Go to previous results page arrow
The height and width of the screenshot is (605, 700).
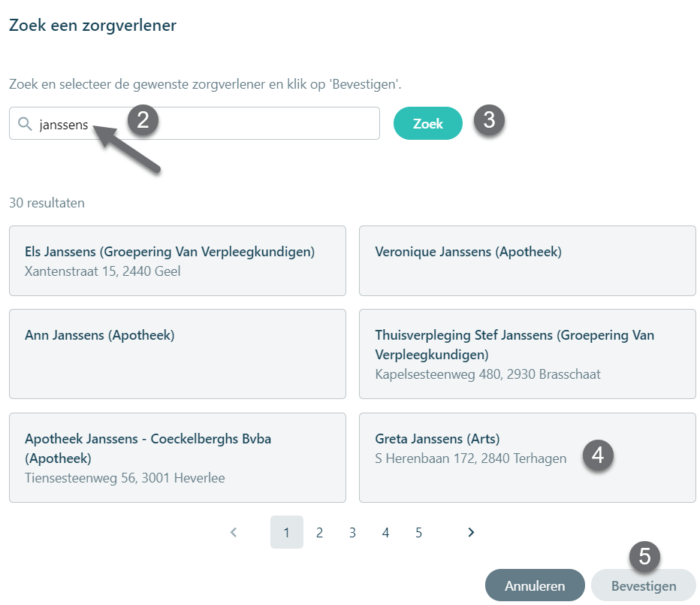[x=234, y=532]
